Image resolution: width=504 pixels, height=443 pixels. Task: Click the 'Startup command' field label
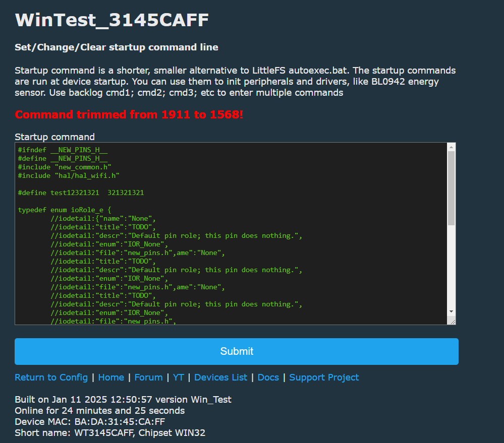coord(54,137)
